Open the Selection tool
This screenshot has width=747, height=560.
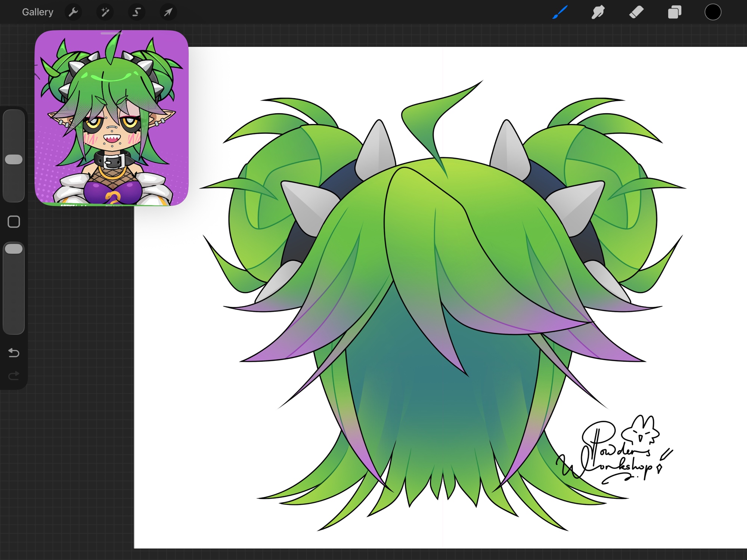pos(137,12)
